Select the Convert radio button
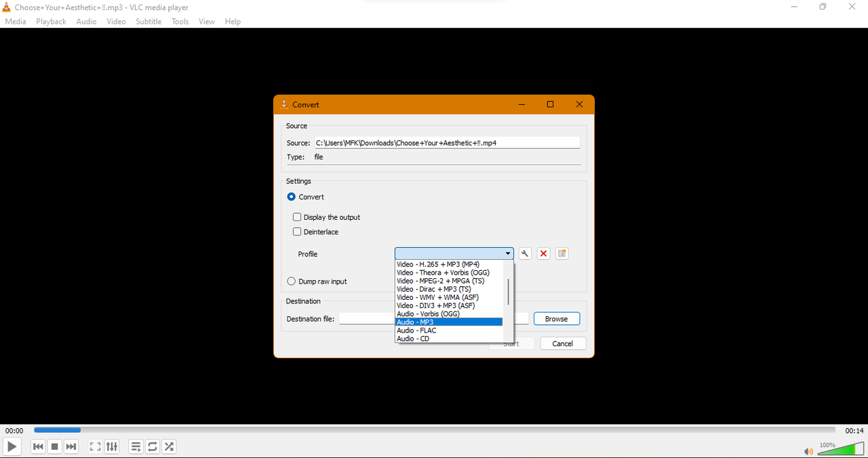This screenshot has height=458, width=868. point(292,197)
